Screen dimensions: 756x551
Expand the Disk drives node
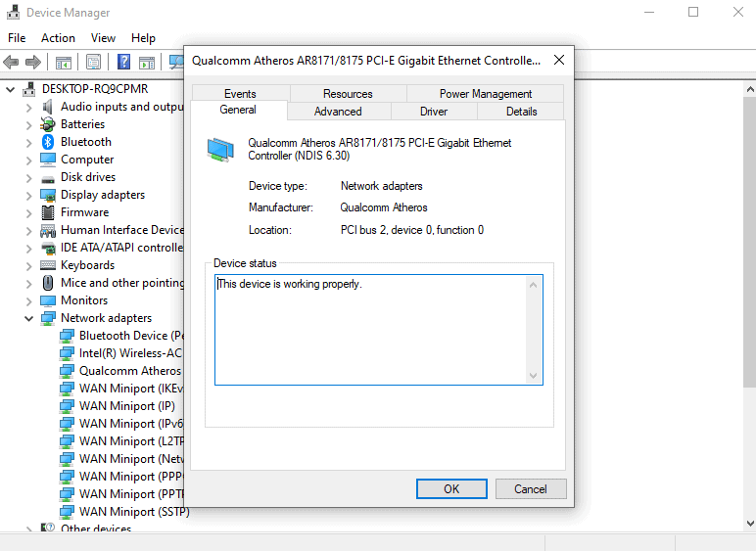(29, 178)
